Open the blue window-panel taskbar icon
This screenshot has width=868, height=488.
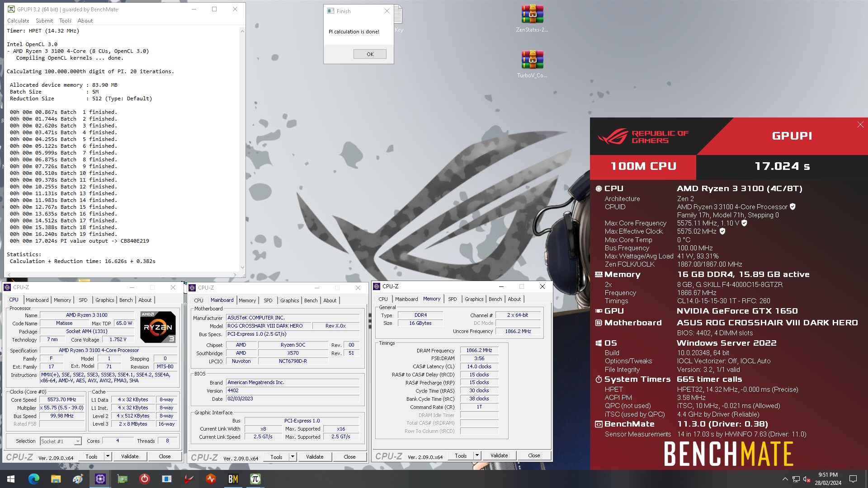166,479
